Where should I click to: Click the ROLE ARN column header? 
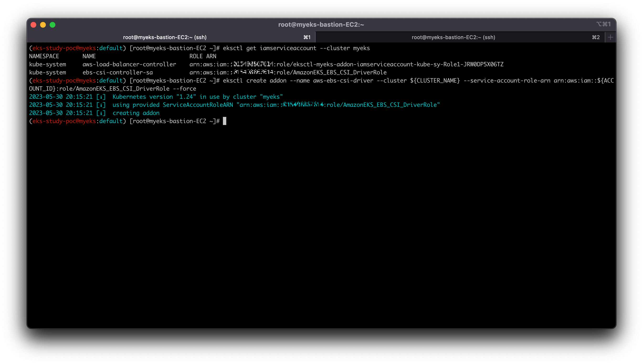click(x=203, y=56)
